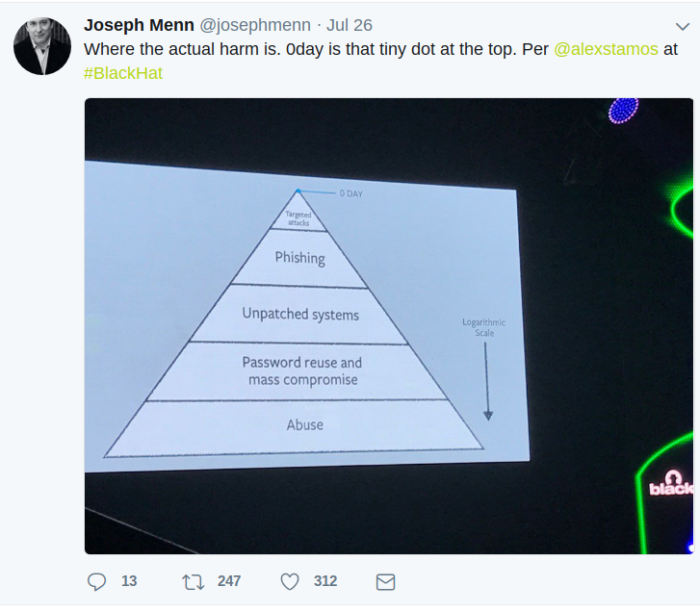This screenshot has width=700, height=612.
Task: Open the Jul 26 timestamp permalink
Action: pos(350,25)
